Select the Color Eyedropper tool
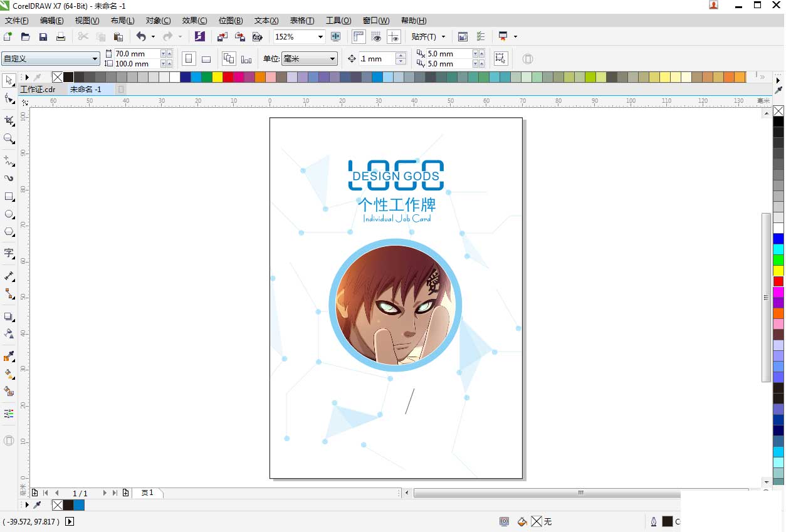The image size is (786, 532). coord(9,356)
